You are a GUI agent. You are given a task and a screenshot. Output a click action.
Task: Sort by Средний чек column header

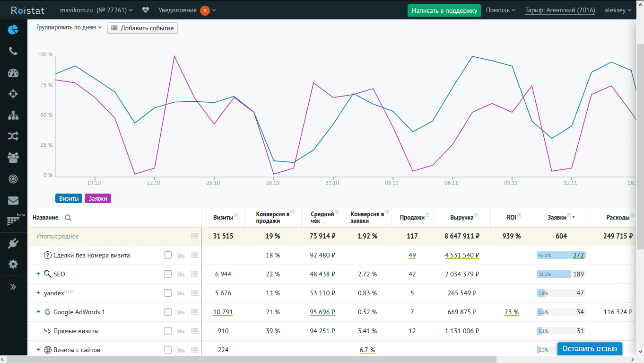tap(322, 218)
